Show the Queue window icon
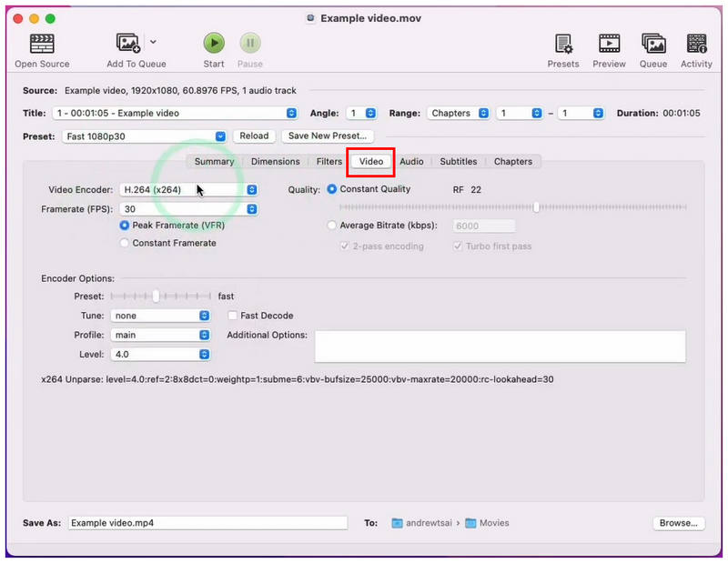 (x=653, y=44)
